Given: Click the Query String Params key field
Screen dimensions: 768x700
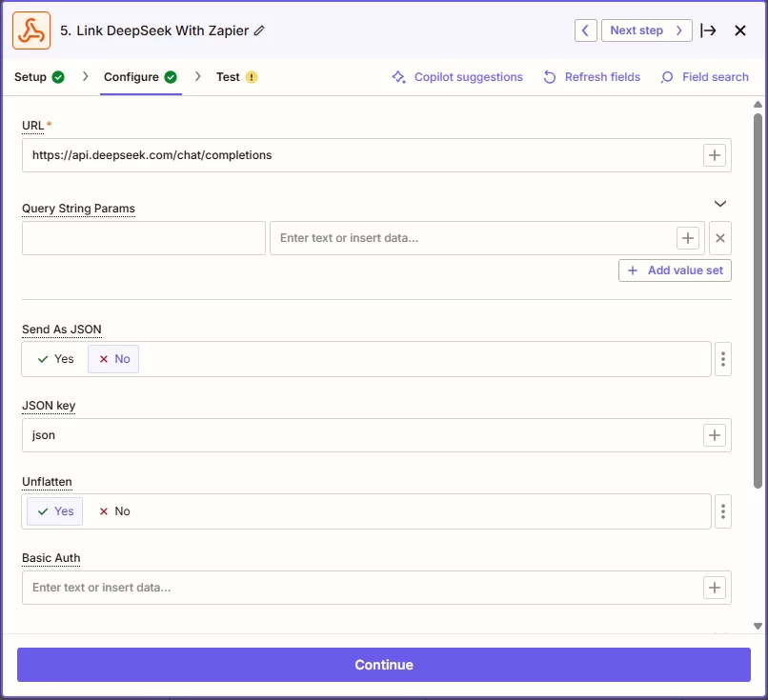Looking at the screenshot, I should (144, 238).
